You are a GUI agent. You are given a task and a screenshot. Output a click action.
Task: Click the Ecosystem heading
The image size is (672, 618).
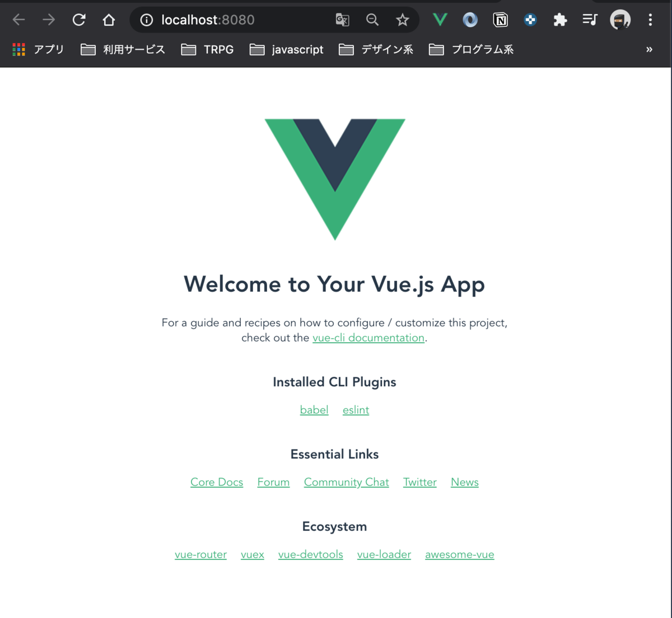tap(334, 527)
